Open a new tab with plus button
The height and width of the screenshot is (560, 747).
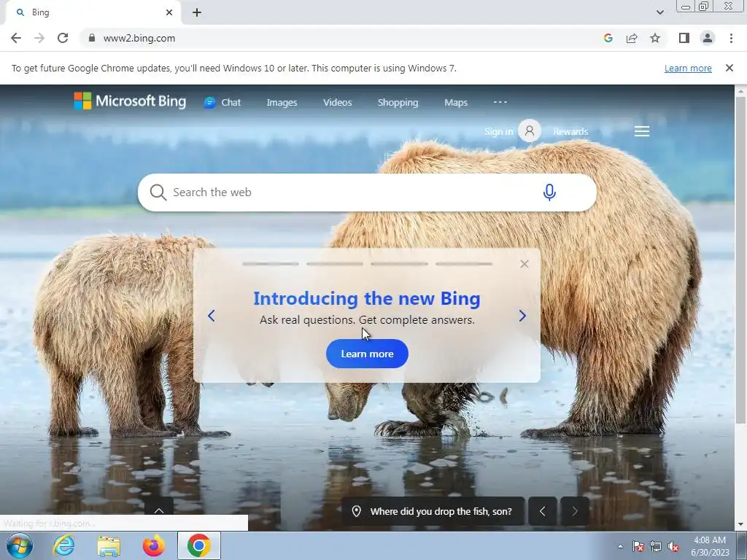coord(197,12)
